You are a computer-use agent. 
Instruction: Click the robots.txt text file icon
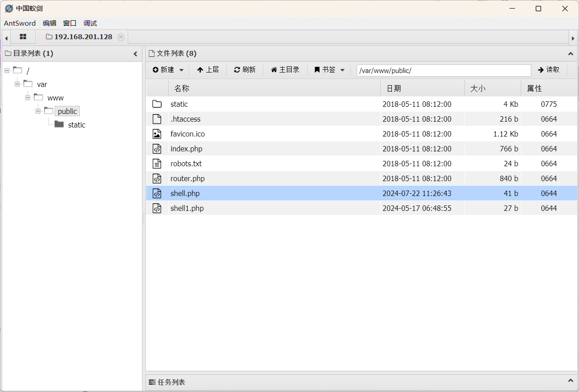pos(157,164)
